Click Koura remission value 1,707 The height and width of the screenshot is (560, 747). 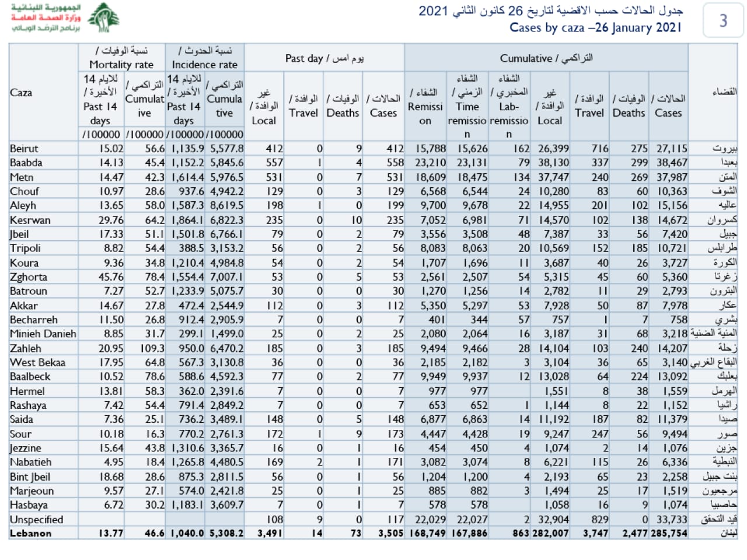(434, 262)
